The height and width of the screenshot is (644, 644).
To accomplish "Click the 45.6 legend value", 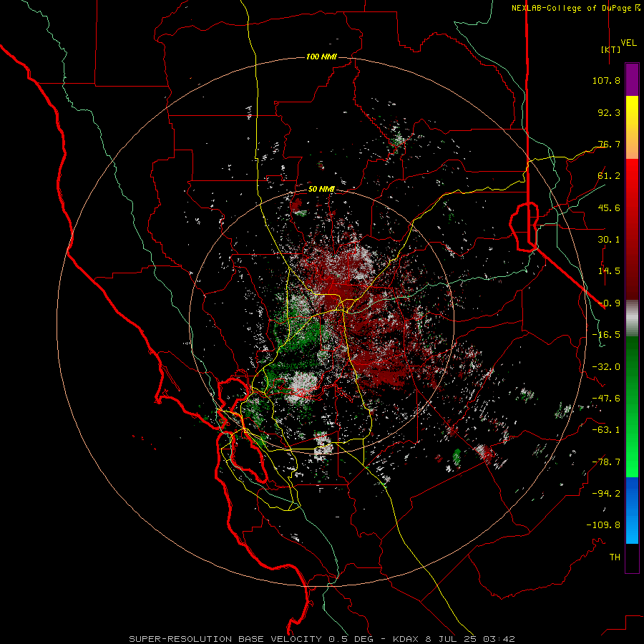I will pyautogui.click(x=609, y=208).
